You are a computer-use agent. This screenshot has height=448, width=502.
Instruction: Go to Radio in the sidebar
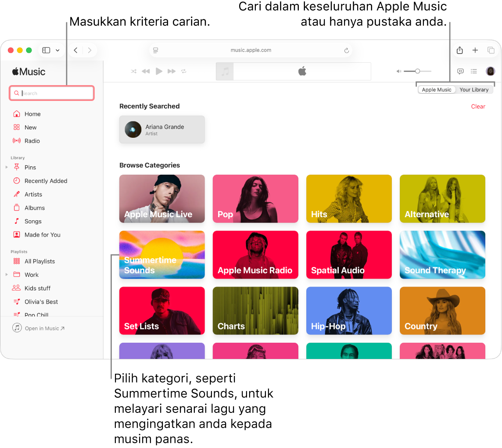coord(32,141)
